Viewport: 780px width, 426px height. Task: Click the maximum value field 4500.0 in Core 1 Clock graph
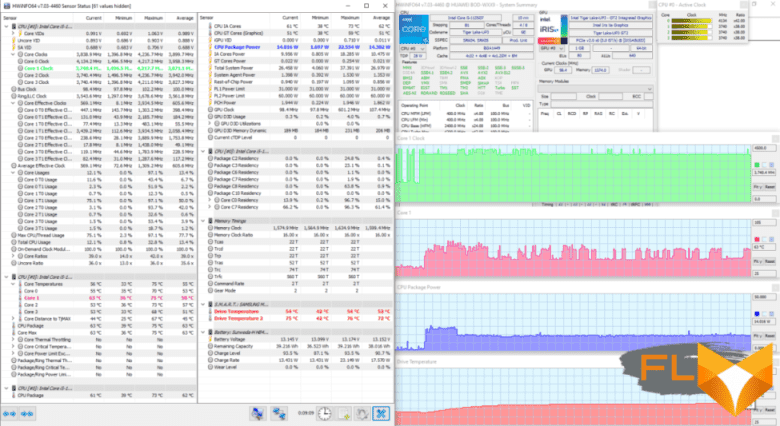pos(764,148)
